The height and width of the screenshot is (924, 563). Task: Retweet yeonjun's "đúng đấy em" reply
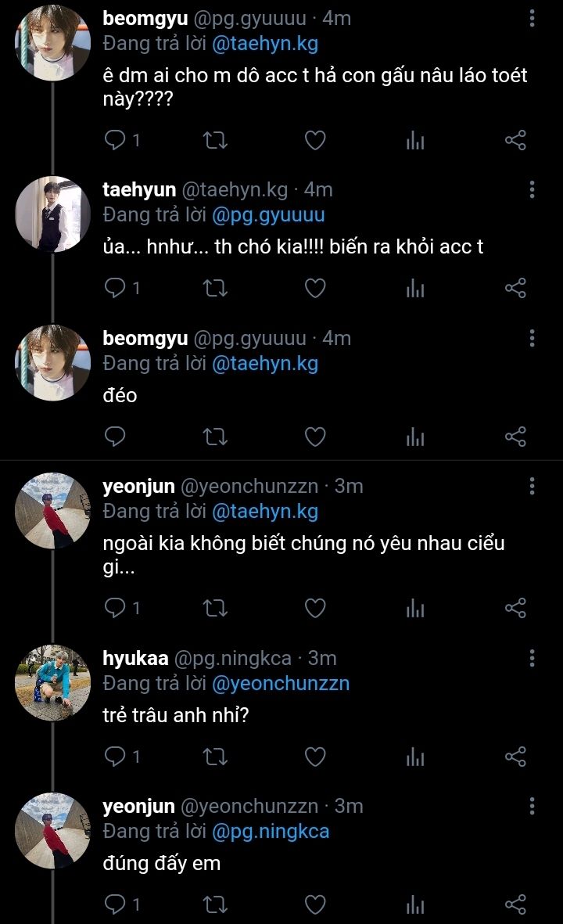point(215,905)
